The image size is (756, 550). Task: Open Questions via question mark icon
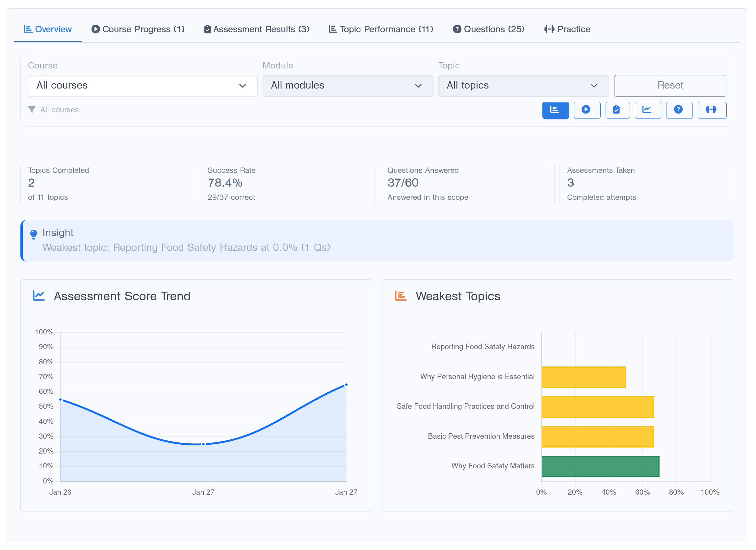pyautogui.click(x=679, y=110)
